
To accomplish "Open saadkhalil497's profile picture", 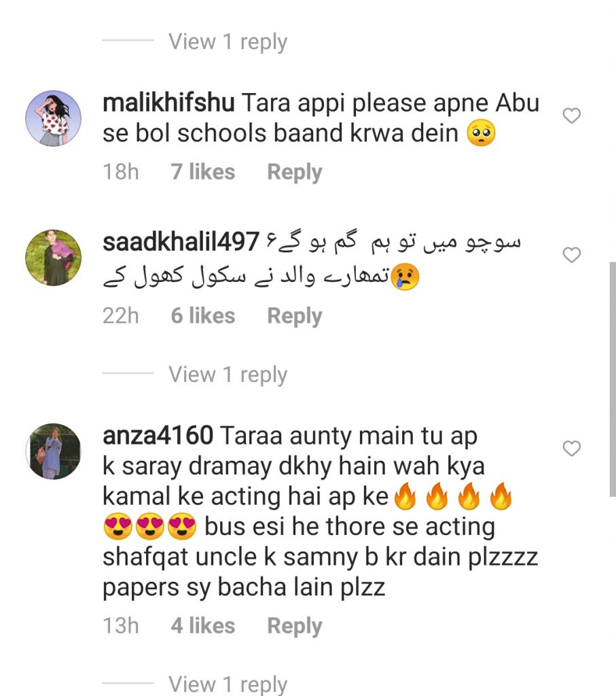I will (x=53, y=258).
